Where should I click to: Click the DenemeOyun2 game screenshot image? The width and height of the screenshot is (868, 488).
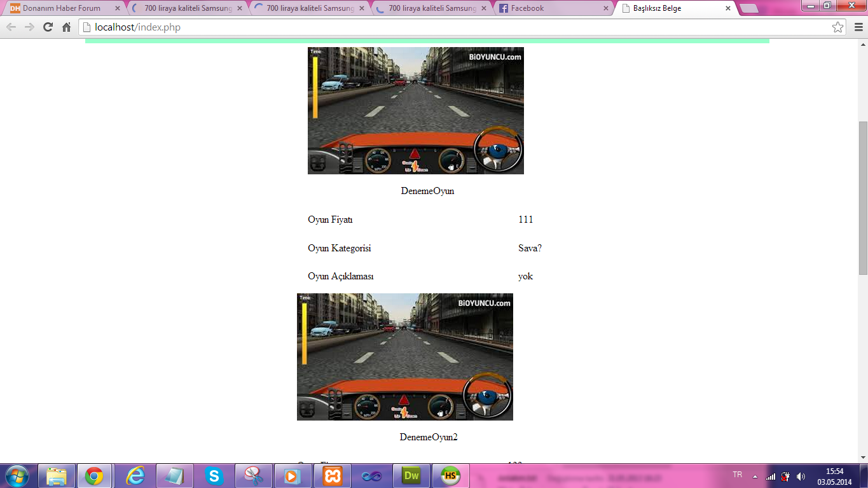[405, 357]
